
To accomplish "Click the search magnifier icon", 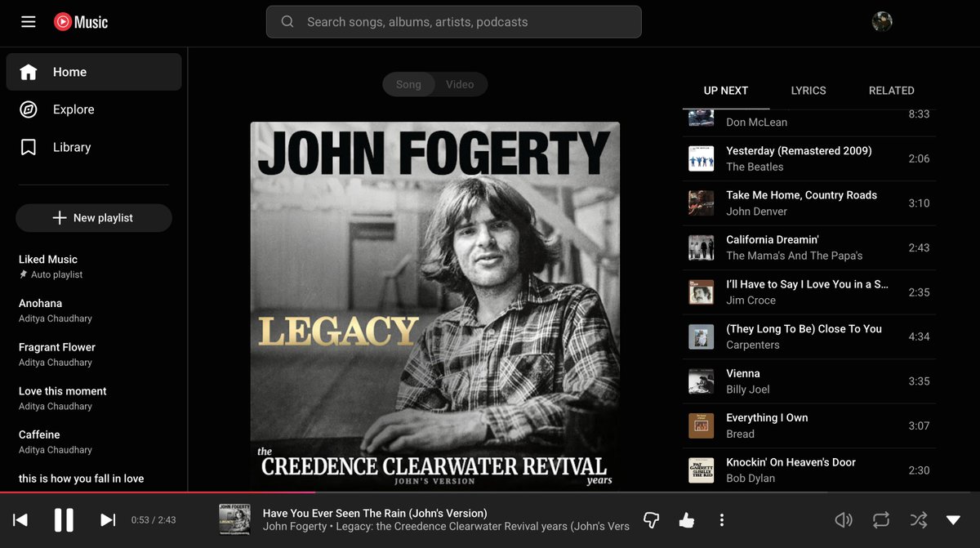I will point(287,22).
